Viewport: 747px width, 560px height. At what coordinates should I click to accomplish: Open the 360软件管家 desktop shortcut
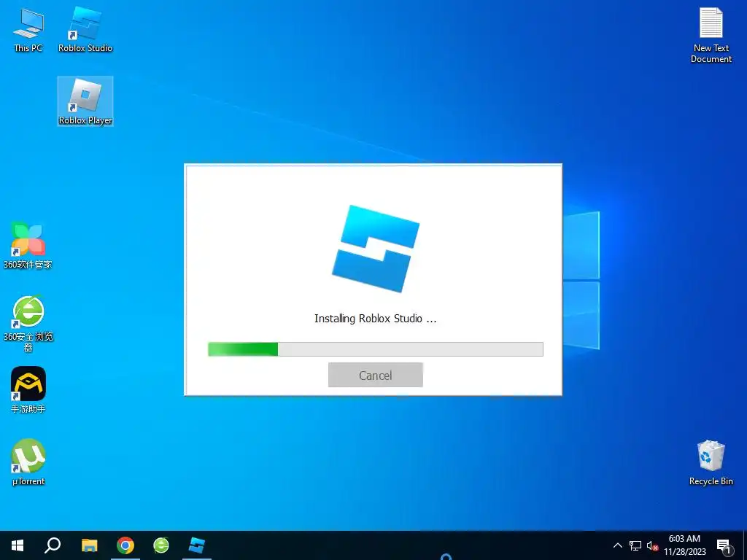[x=28, y=245]
